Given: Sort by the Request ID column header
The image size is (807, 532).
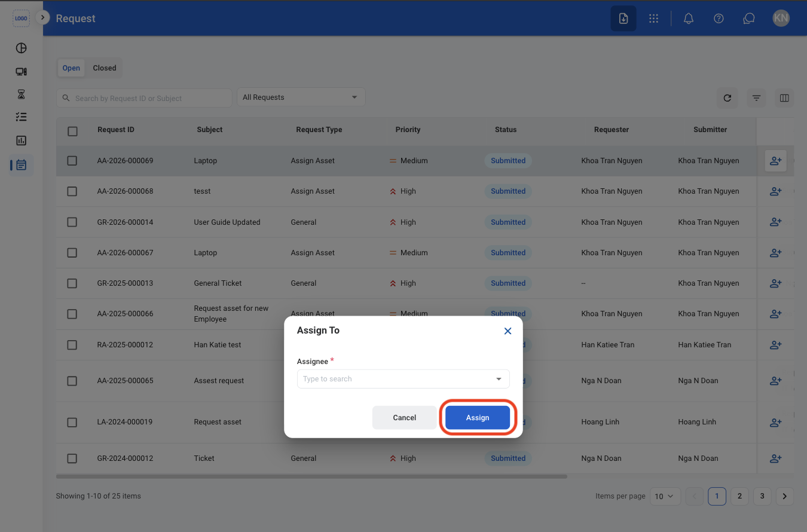Looking at the screenshot, I should coord(116,130).
